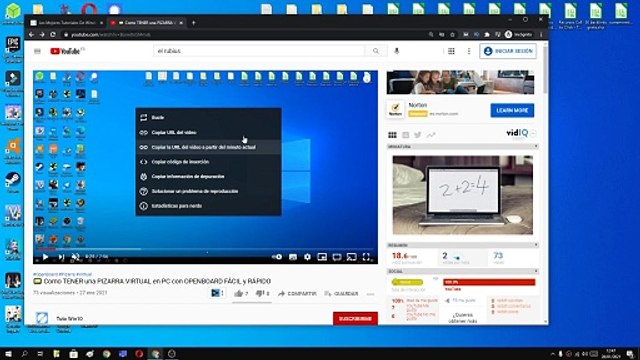Unmute the video volume icon
The image size is (640, 360).
pos(76,257)
